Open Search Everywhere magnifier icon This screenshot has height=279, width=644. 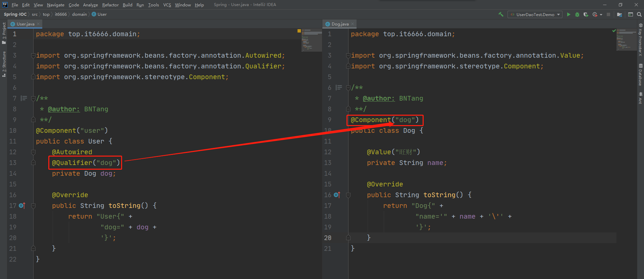pyautogui.click(x=639, y=14)
